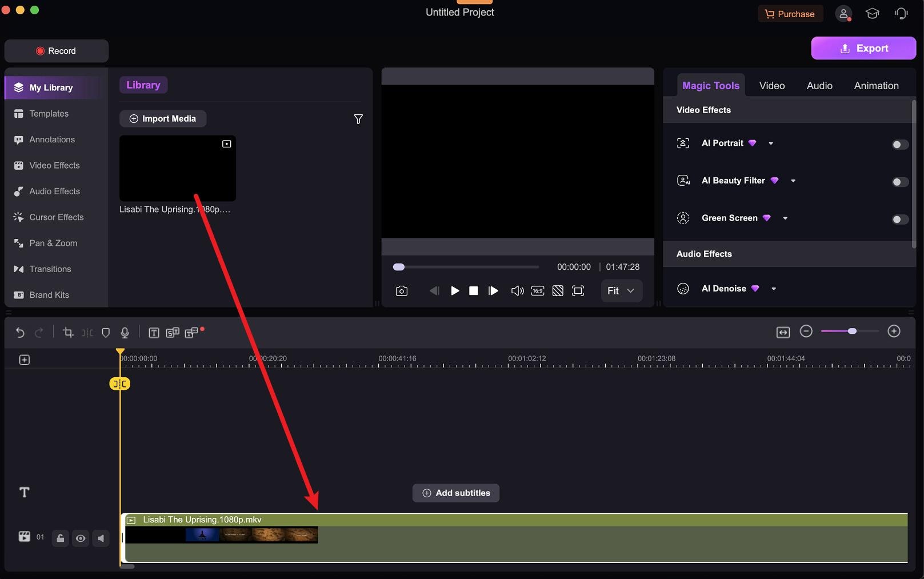Hide track 01 with eye icon
Screen dimensions: 924x579
coord(81,538)
